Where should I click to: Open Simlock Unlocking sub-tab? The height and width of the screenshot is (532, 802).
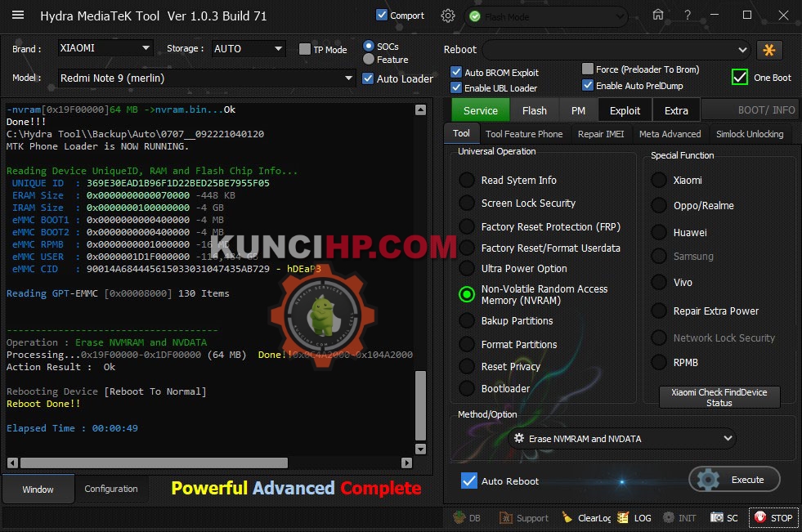click(750, 134)
